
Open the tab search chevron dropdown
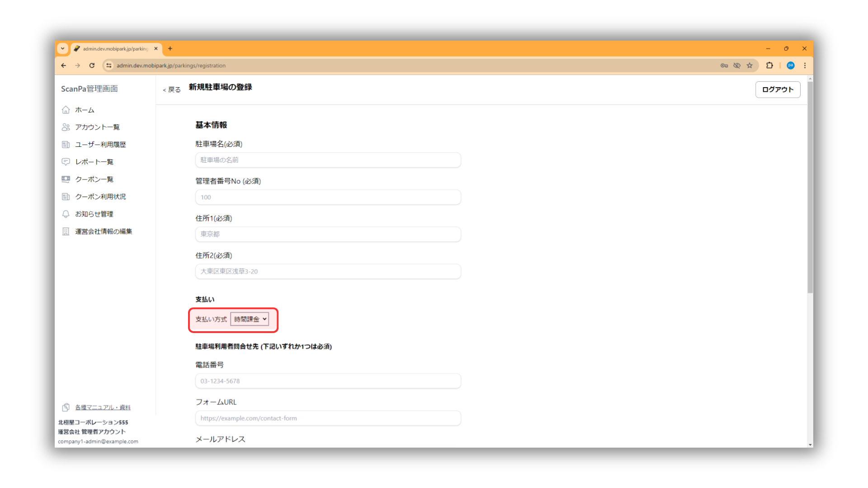pyautogui.click(x=63, y=48)
